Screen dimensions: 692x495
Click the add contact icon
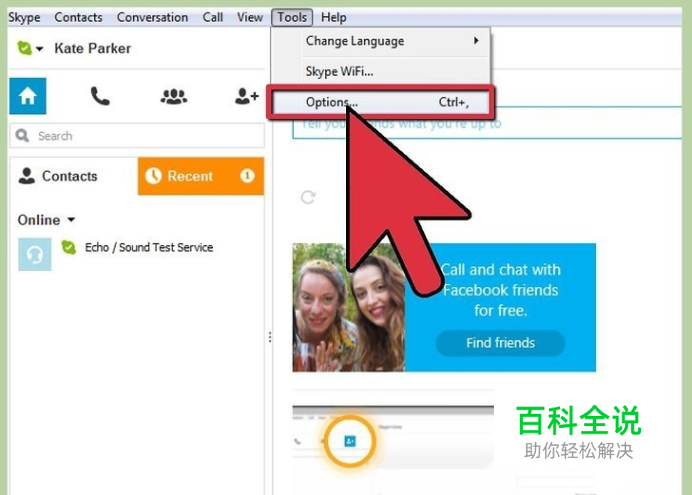(x=247, y=96)
